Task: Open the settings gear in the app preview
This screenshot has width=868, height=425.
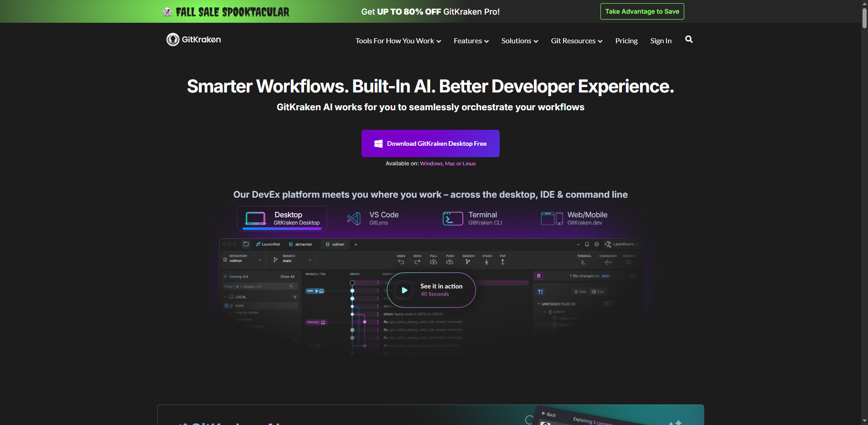Action: (597, 245)
